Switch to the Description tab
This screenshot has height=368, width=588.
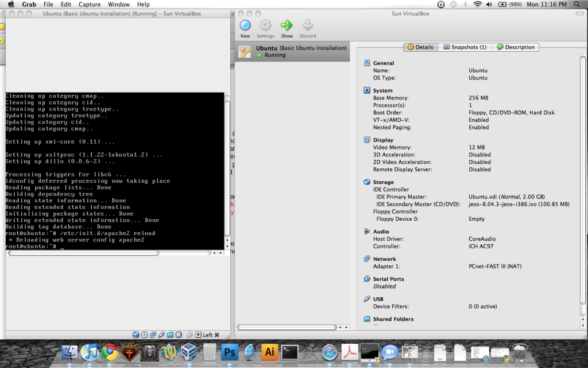tap(516, 47)
